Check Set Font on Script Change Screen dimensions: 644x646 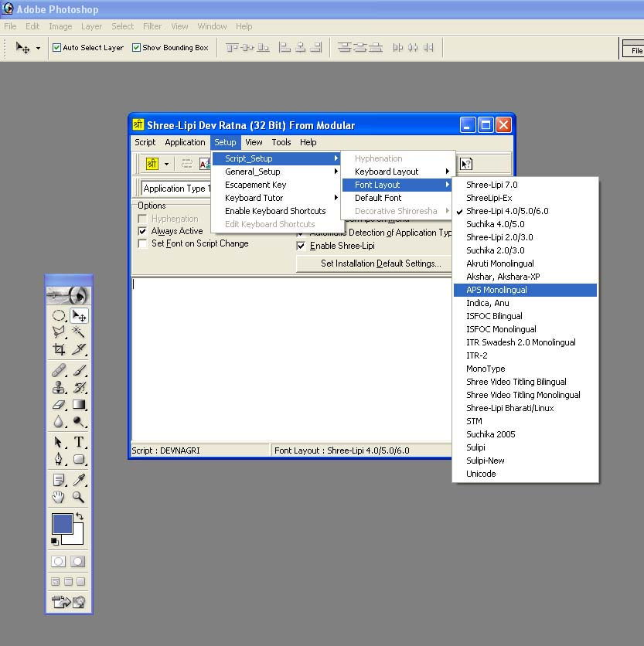143,243
